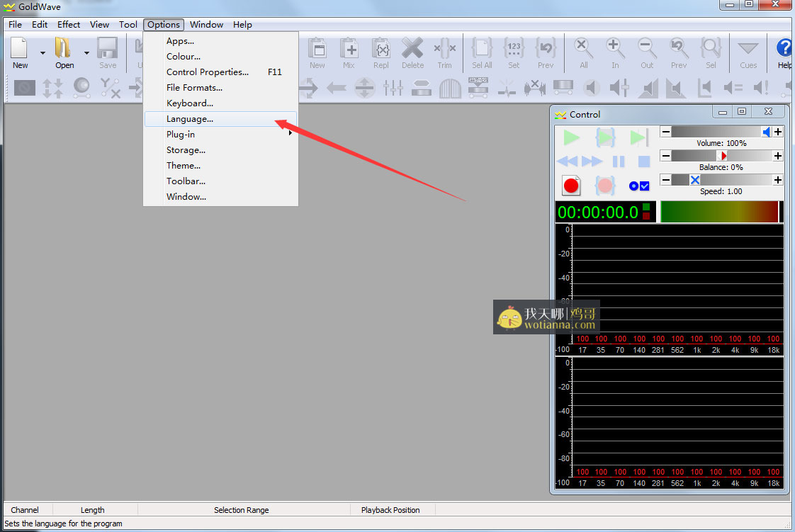Click the zoom Prev magnifier icon
795x532 pixels.
tap(678, 49)
